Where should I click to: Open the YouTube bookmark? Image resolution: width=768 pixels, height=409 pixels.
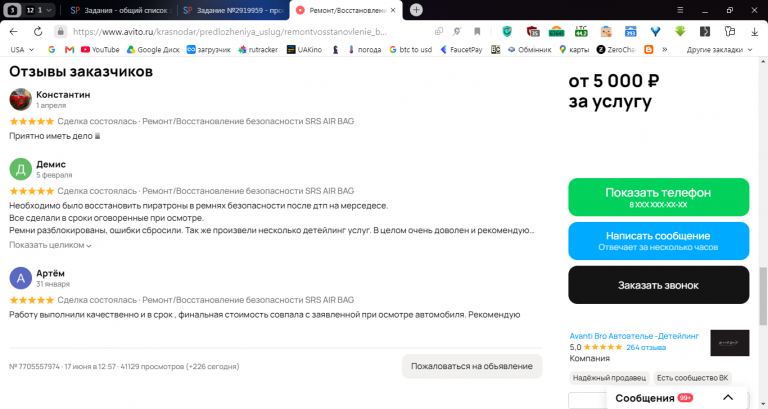(100, 49)
